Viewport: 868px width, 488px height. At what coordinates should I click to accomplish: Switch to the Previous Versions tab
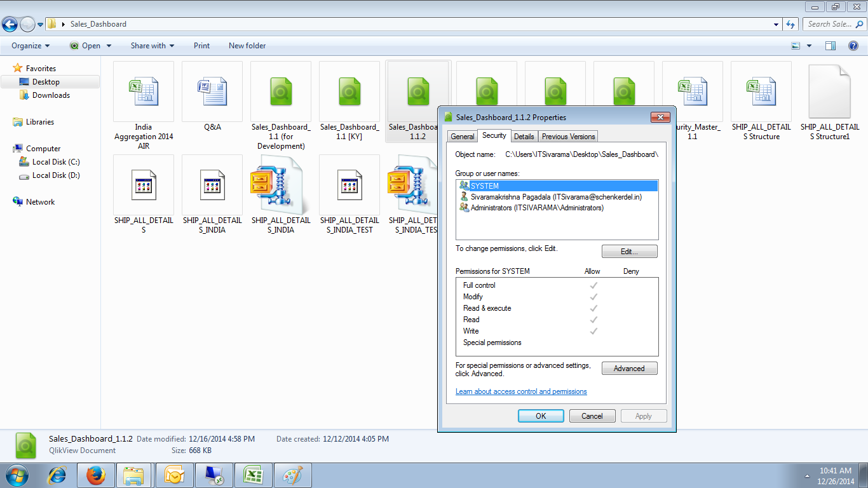569,137
